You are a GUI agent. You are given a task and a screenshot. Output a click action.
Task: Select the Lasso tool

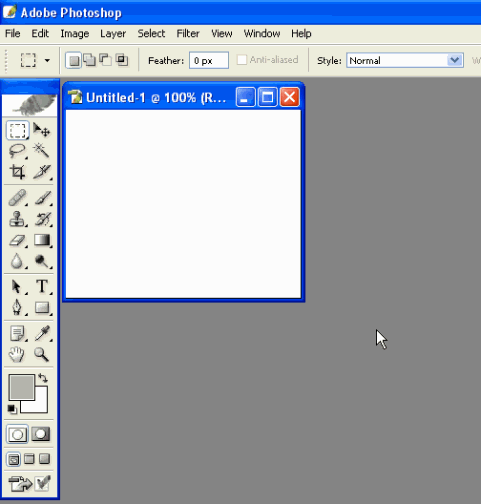pos(17,151)
